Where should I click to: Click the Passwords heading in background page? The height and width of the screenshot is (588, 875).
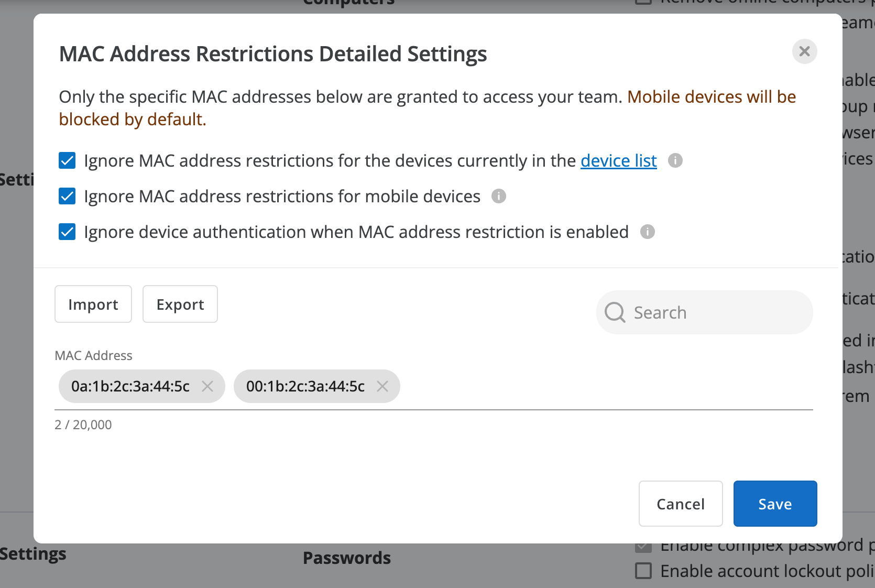pyautogui.click(x=347, y=558)
